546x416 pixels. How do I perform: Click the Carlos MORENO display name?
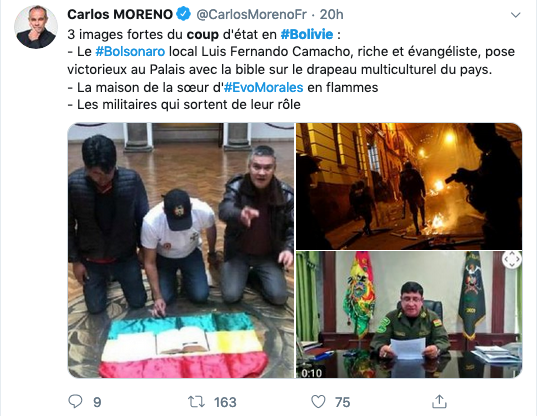click(x=120, y=14)
